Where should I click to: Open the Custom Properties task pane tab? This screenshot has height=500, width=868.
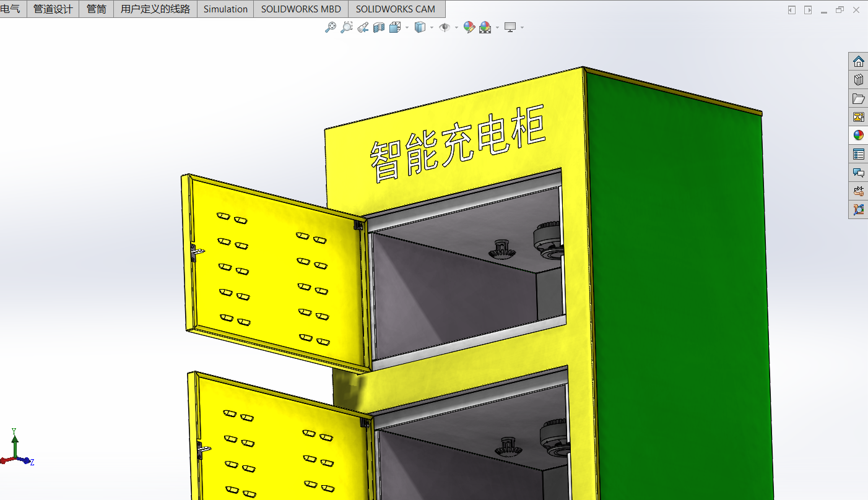click(858, 154)
